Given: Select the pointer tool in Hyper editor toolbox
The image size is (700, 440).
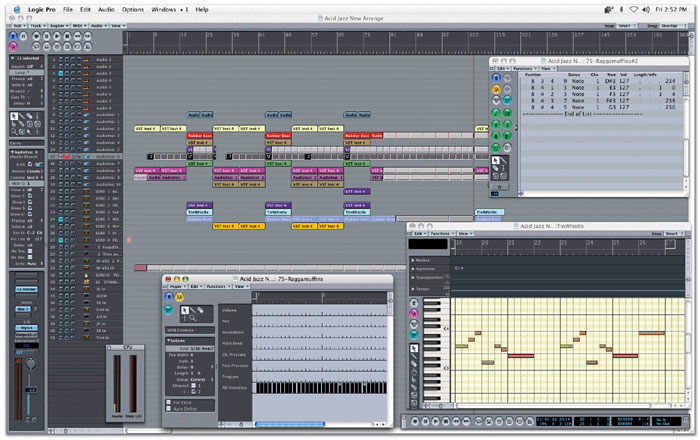Looking at the screenshot, I should point(185,310).
